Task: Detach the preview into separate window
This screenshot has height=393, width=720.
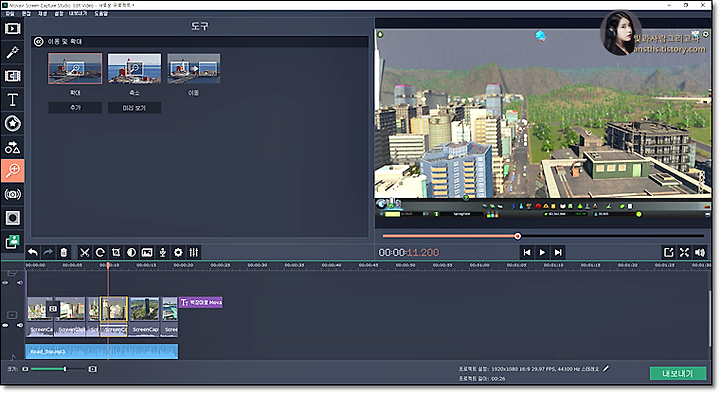Action: [669, 252]
